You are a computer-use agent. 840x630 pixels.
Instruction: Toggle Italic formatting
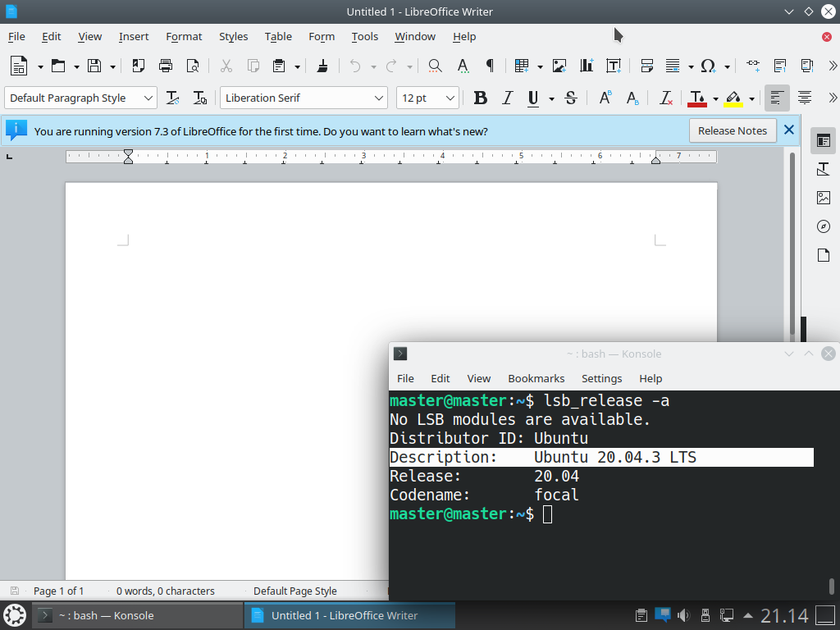[507, 98]
